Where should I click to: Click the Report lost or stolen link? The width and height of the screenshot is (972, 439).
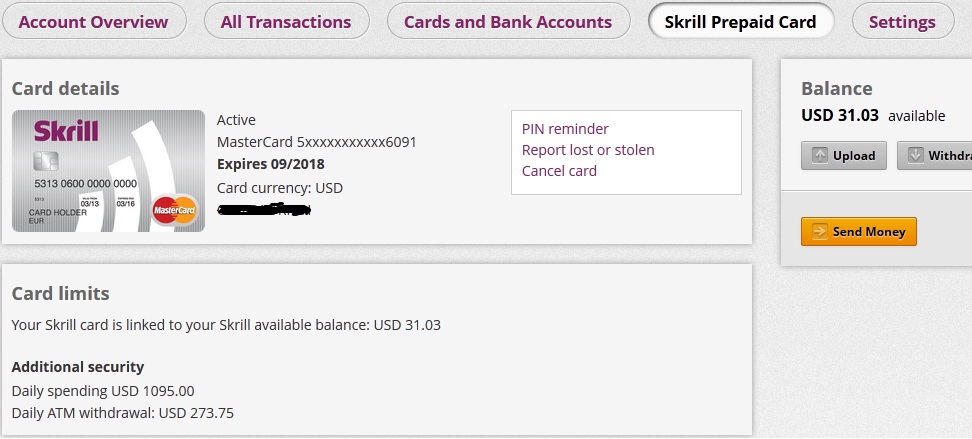point(588,150)
